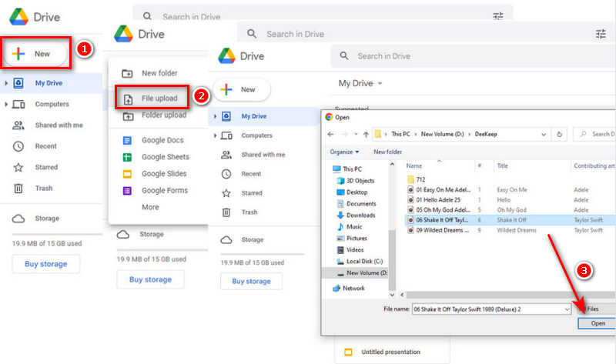Click the Drive logo in the leftmost panel
Screen dimensions: 616x364
(18, 17)
